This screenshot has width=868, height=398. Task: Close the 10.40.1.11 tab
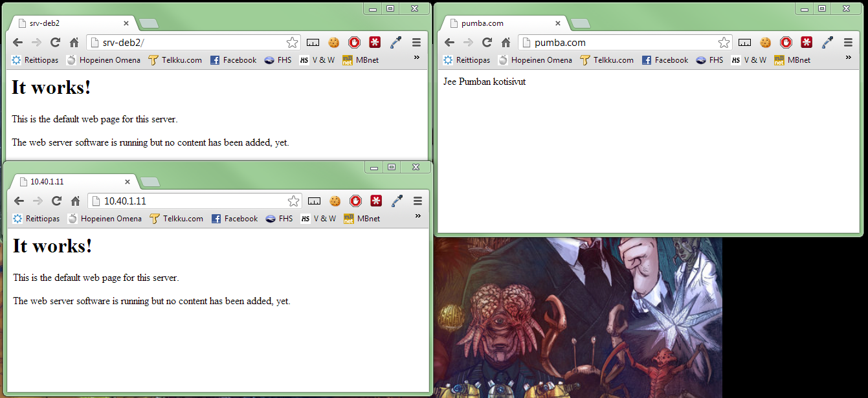[x=127, y=182]
